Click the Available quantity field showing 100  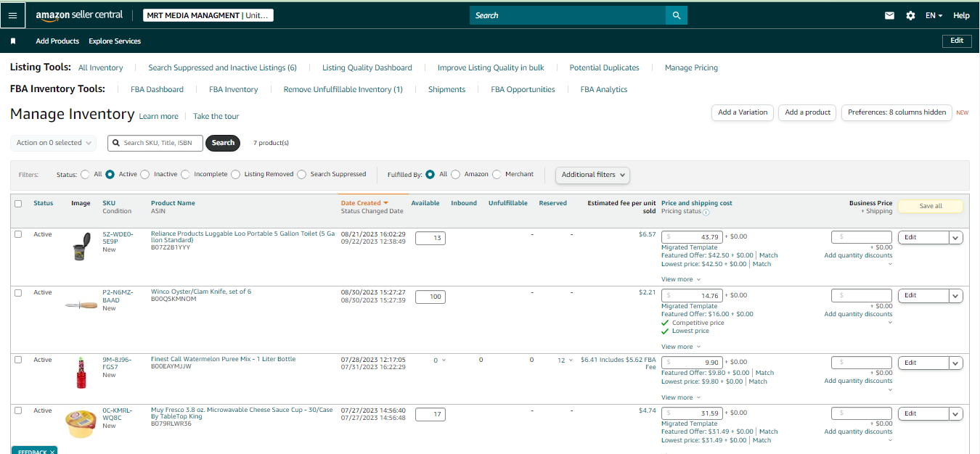(x=430, y=297)
